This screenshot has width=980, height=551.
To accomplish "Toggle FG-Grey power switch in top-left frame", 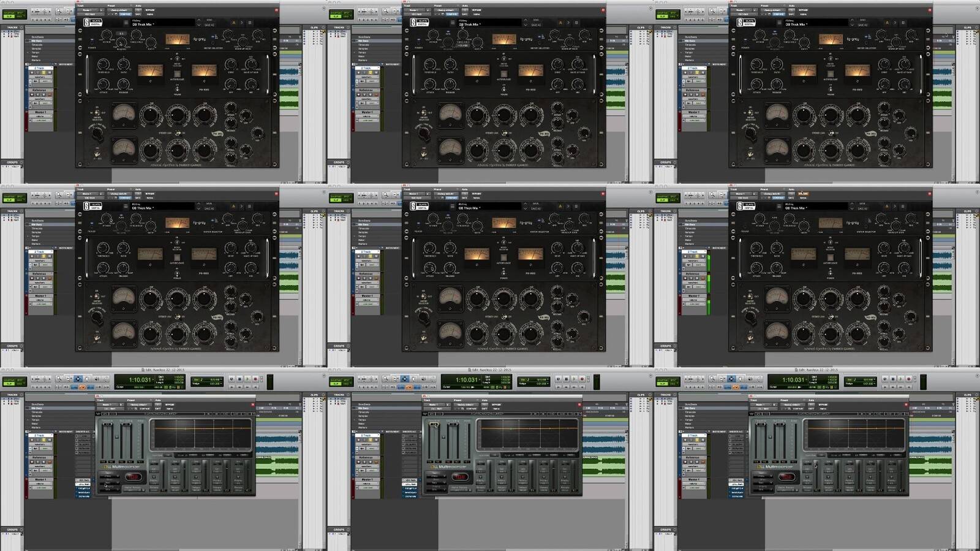I will (92, 42).
